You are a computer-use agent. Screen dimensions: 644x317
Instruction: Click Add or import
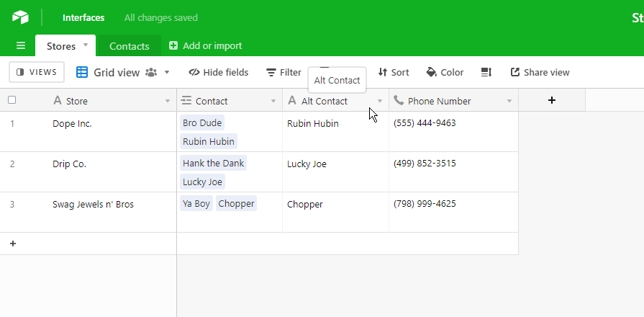[205, 45]
